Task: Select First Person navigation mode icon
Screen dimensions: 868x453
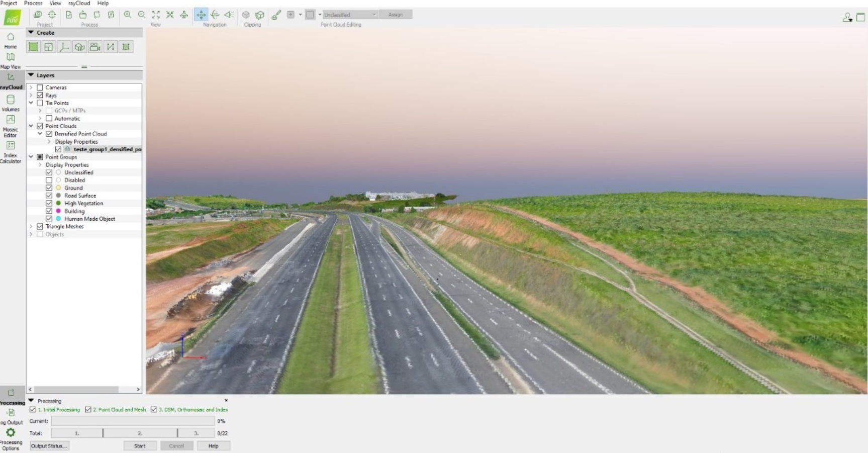Action: click(229, 15)
